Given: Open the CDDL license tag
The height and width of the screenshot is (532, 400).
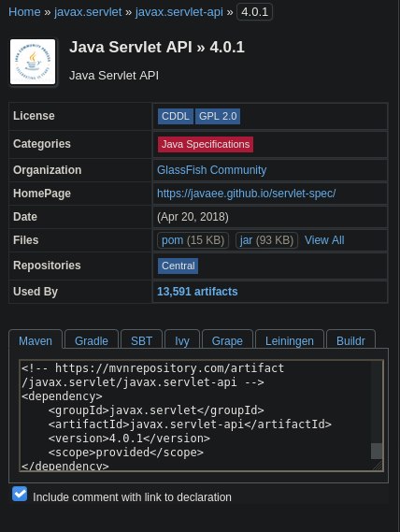Looking at the screenshot, I should (176, 116).
